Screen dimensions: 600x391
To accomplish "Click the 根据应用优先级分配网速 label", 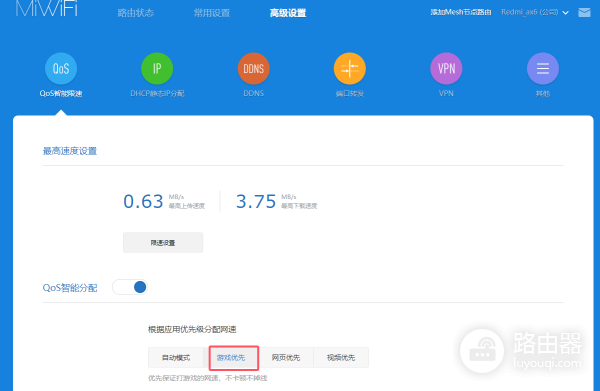I will [x=192, y=329].
